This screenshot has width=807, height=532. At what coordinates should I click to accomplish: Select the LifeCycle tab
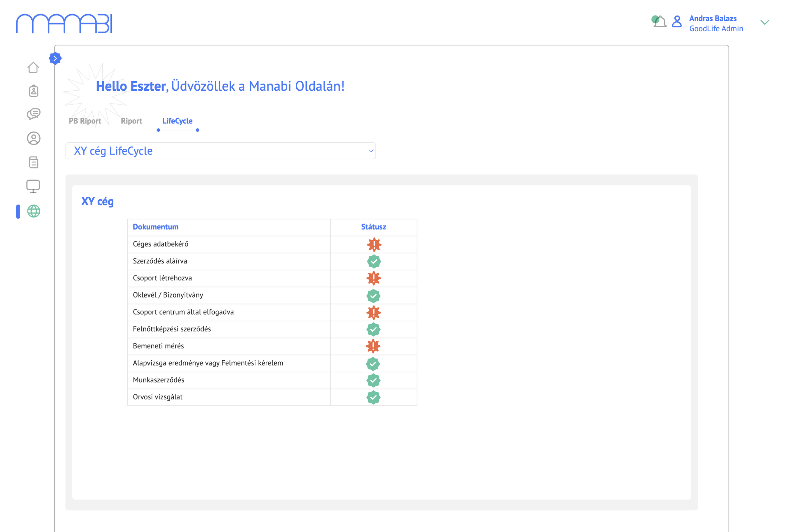[177, 121]
